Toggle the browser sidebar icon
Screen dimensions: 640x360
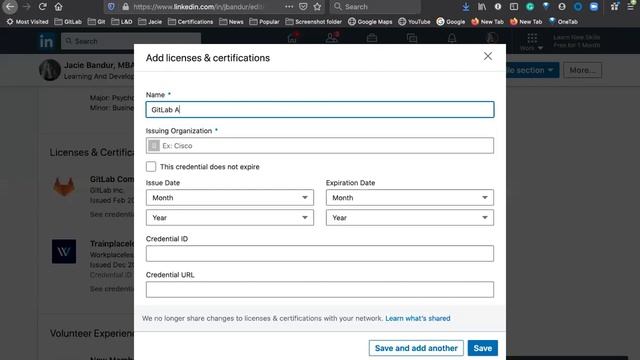(514, 7)
